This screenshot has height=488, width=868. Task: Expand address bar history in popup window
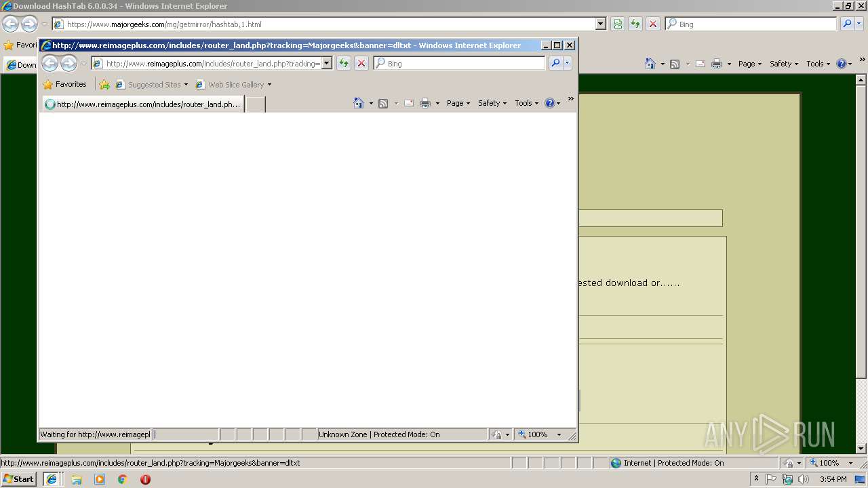pos(326,63)
